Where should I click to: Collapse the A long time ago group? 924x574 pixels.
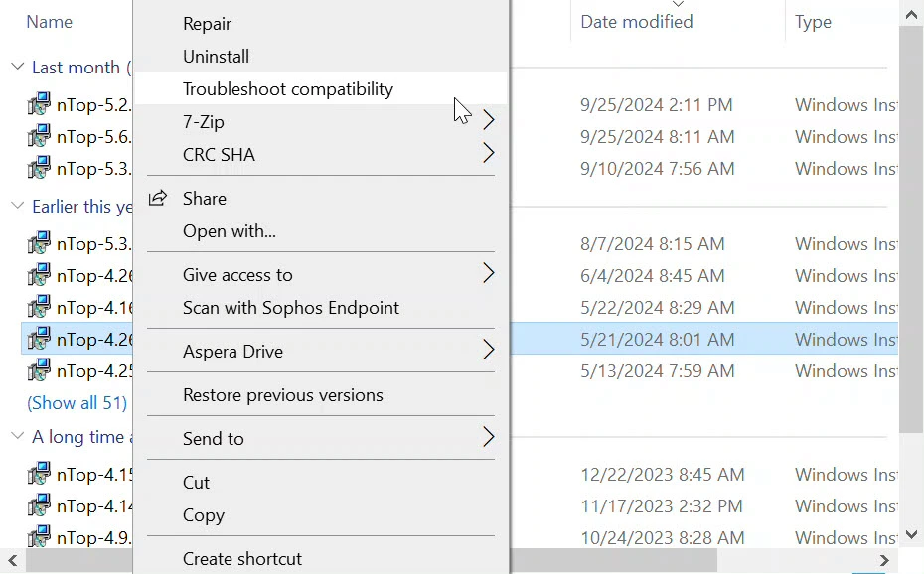pyautogui.click(x=16, y=436)
